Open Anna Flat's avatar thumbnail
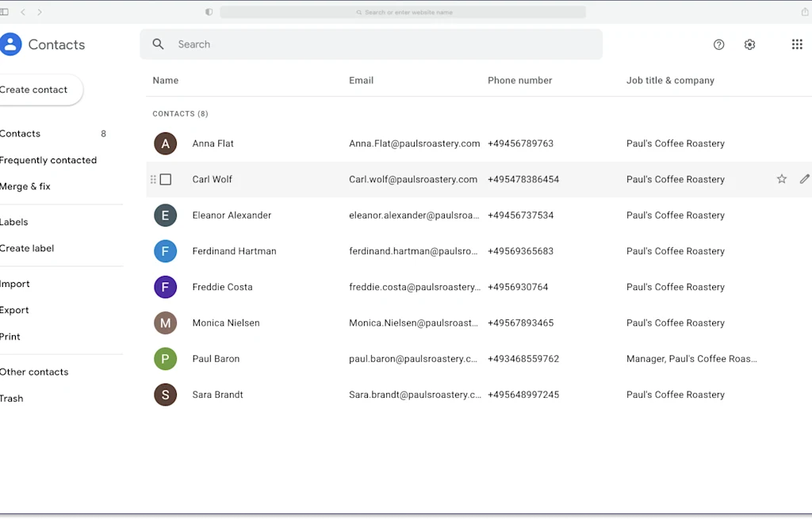This screenshot has width=812, height=519. (165, 143)
